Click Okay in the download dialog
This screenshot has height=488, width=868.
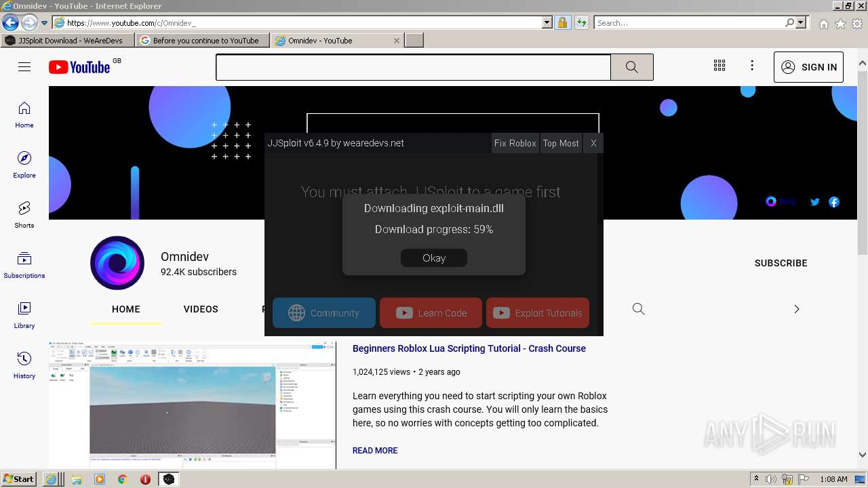pos(434,258)
